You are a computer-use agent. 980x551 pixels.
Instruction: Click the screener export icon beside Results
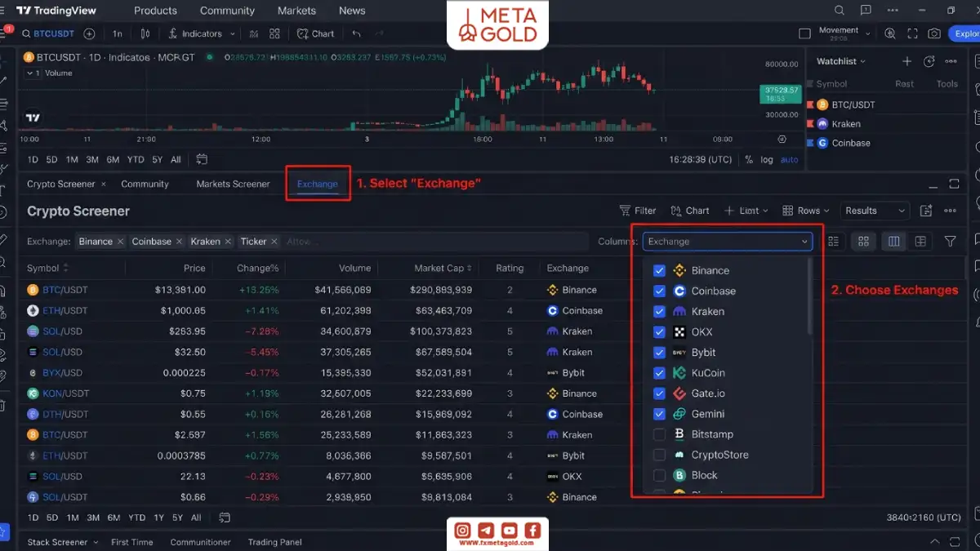pyautogui.click(x=926, y=211)
